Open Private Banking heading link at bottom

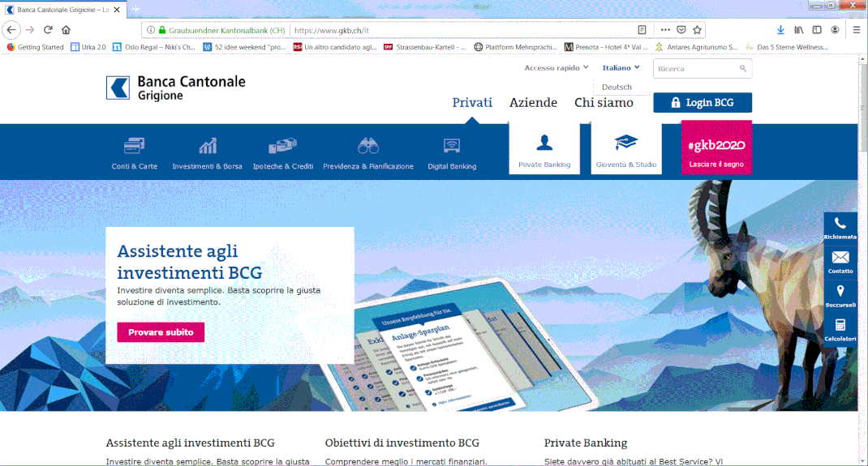[585, 442]
